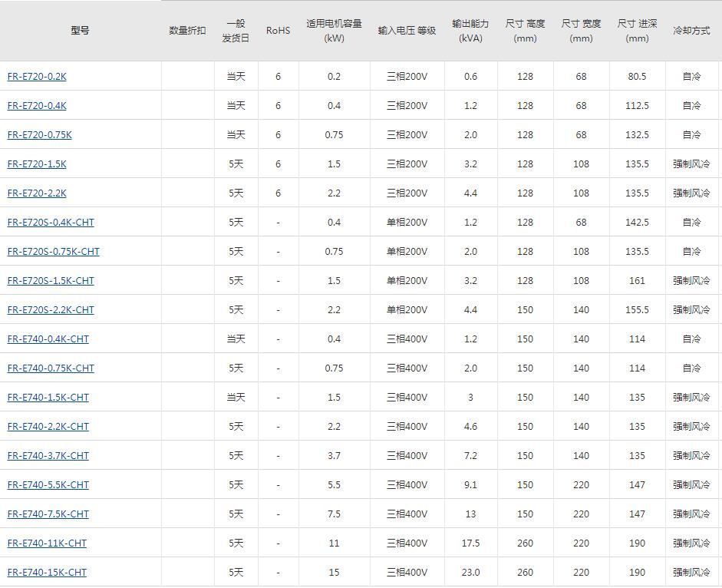
Task: Click the 适用电机容量 (kW) header
Action: (335, 31)
